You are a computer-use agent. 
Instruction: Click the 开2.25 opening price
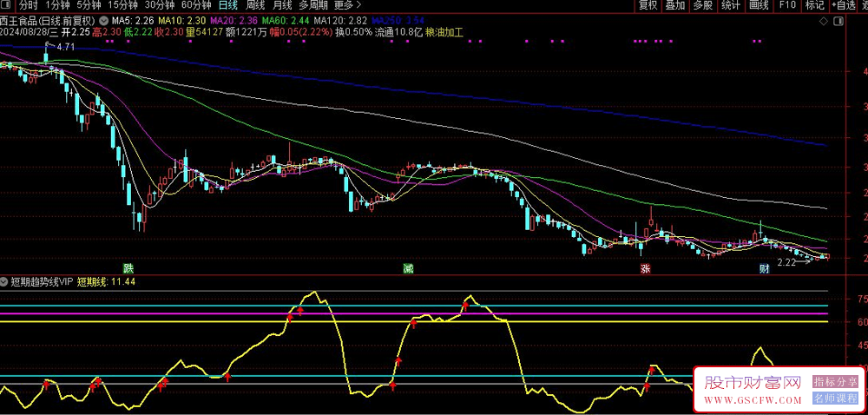pos(76,32)
